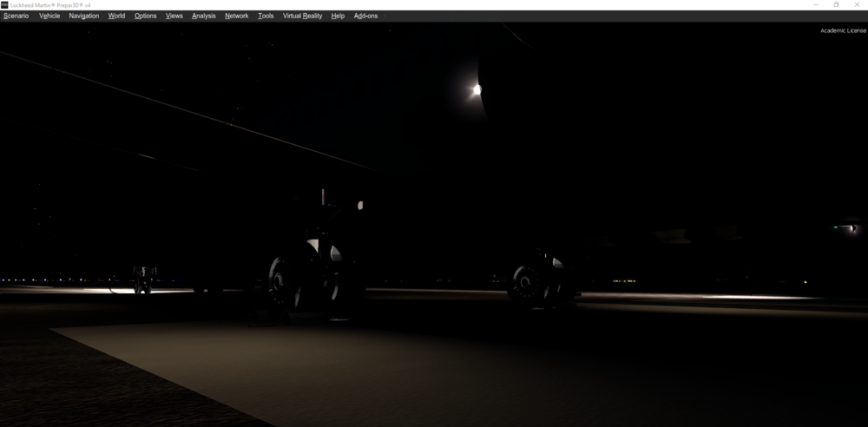The width and height of the screenshot is (868, 427).
Task: Close the Prepar3D window
Action: click(858, 4)
